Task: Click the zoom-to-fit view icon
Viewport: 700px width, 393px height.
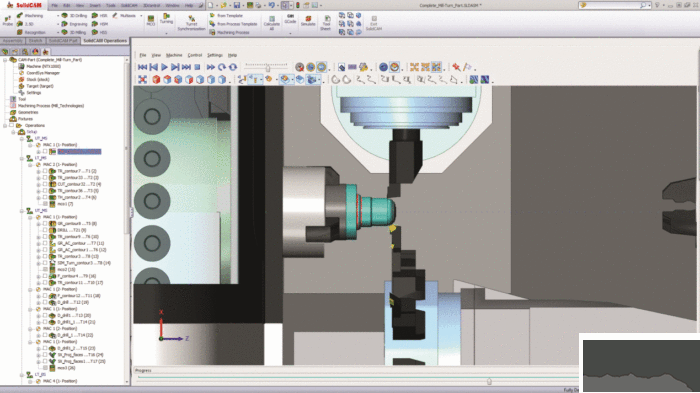Action: (x=142, y=79)
